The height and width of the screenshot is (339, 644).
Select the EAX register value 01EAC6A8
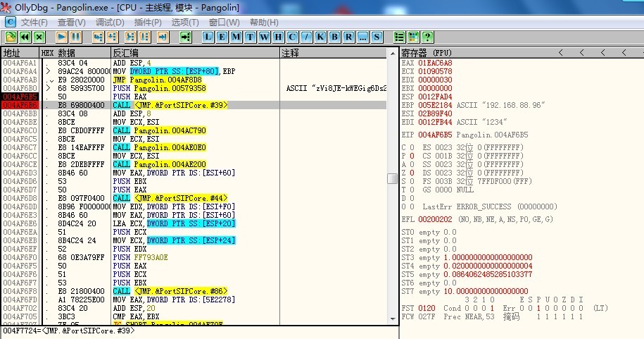(x=435, y=63)
